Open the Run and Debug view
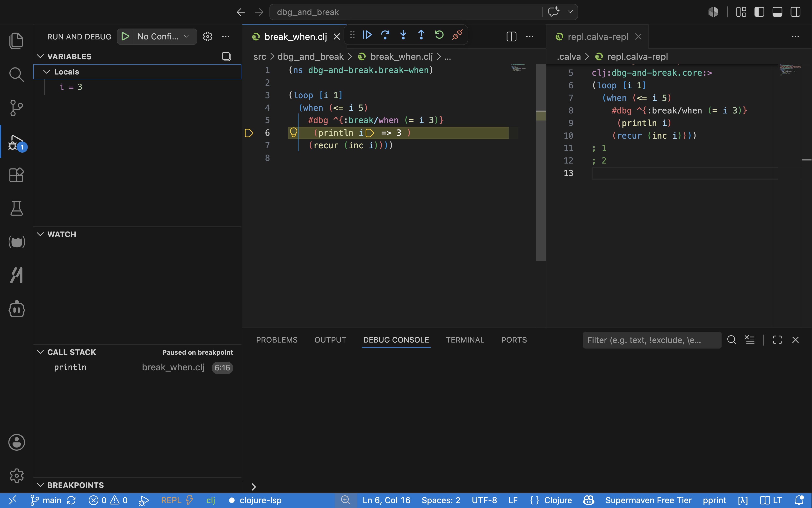The width and height of the screenshot is (812, 508). (16, 142)
